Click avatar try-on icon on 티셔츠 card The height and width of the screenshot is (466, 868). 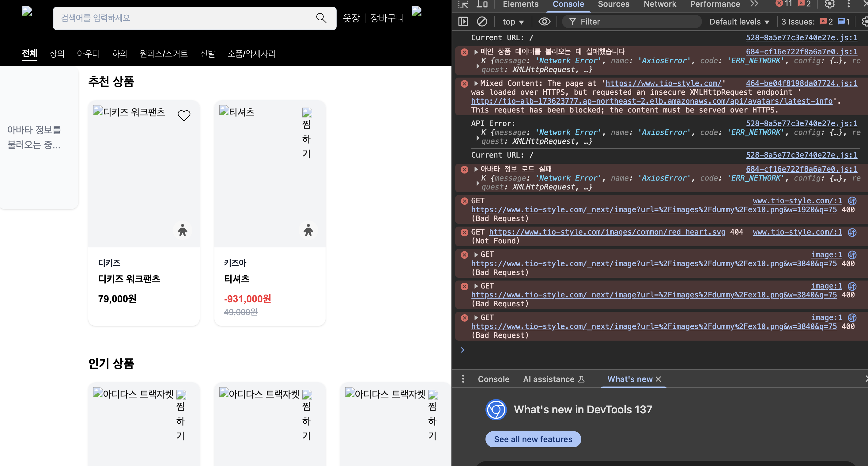(x=308, y=230)
